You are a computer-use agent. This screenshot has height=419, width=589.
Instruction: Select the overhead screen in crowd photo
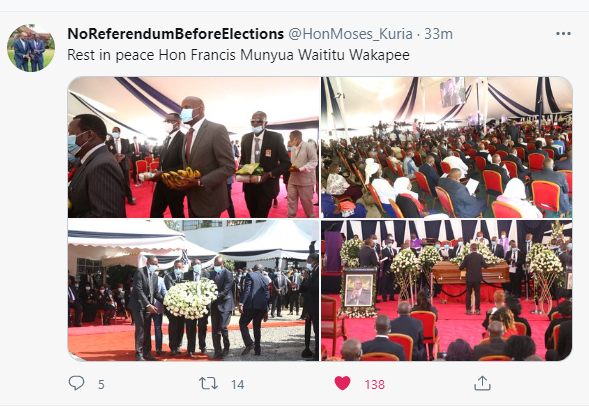click(452, 92)
